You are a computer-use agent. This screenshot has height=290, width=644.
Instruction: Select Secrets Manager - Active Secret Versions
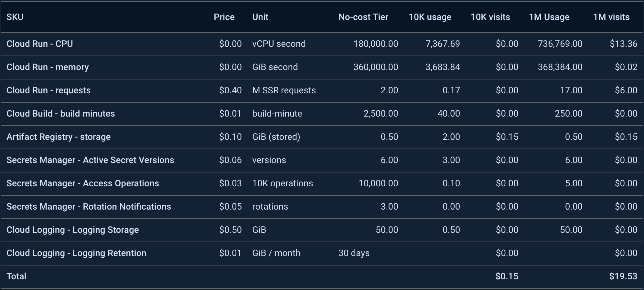point(90,160)
